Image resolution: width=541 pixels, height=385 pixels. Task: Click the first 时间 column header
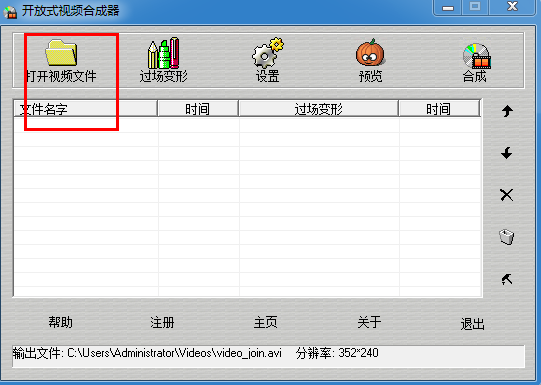[198, 109]
